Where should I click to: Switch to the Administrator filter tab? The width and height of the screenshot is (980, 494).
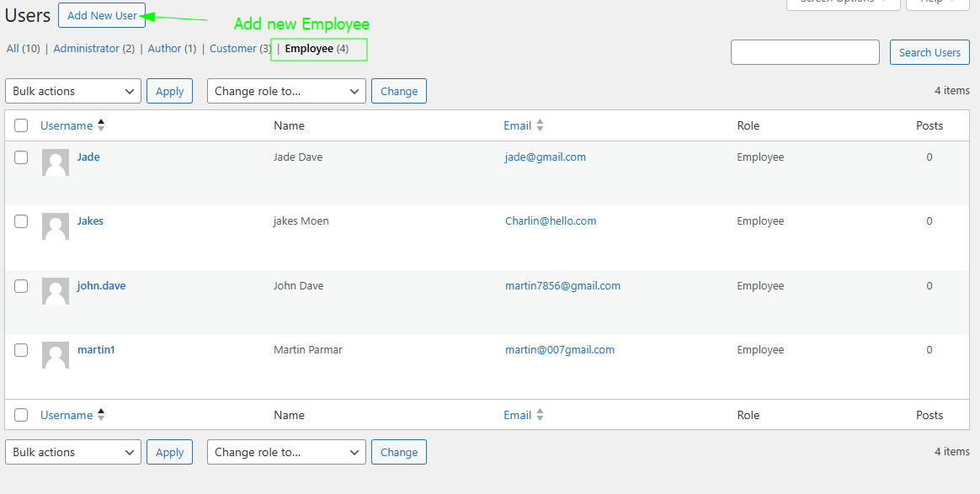tap(88, 48)
